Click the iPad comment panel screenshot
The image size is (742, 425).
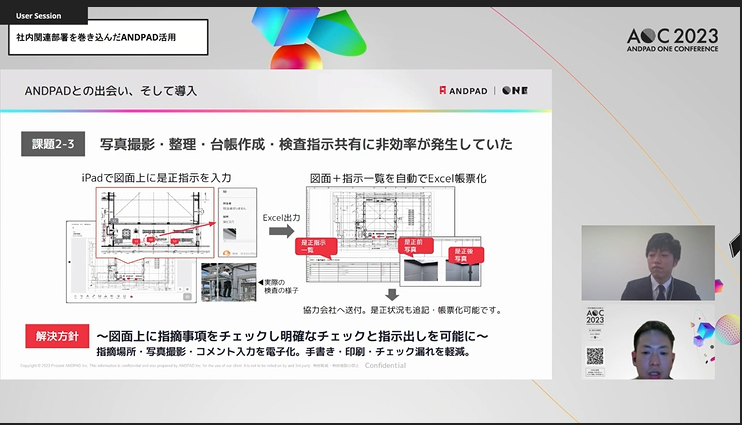tap(238, 222)
